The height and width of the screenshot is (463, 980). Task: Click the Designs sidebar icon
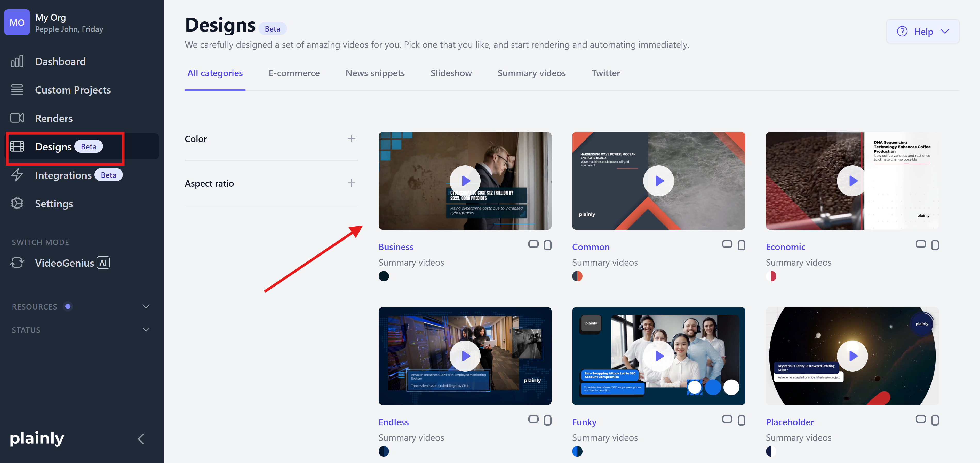17,146
